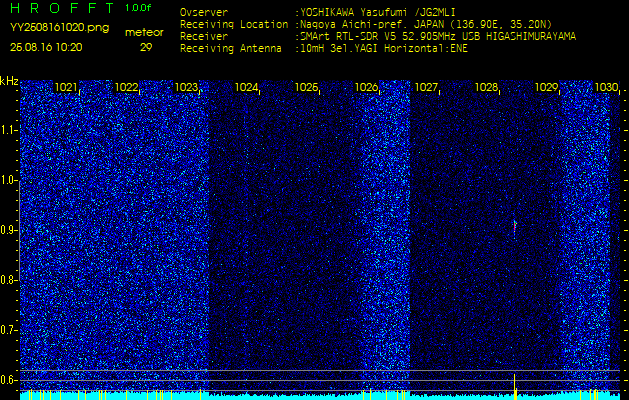Click the 0.8 kHz axis label
629x400 pixels.
(8, 280)
